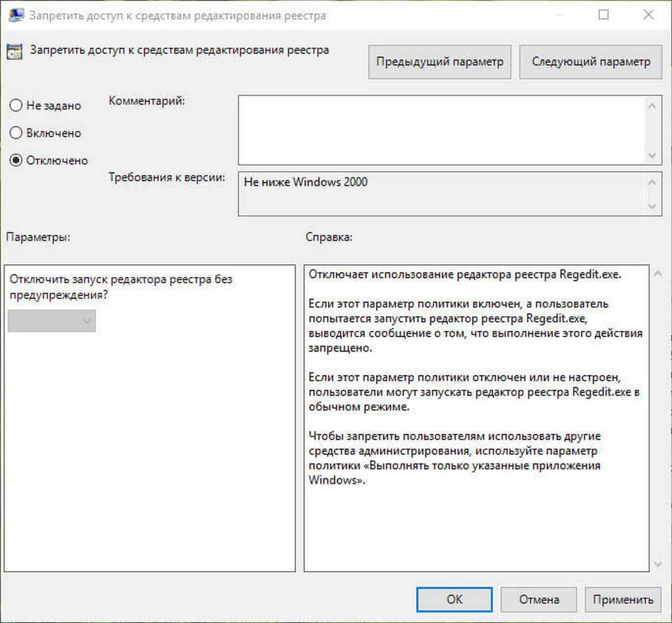Click "Отмена" to cancel changes

538,599
